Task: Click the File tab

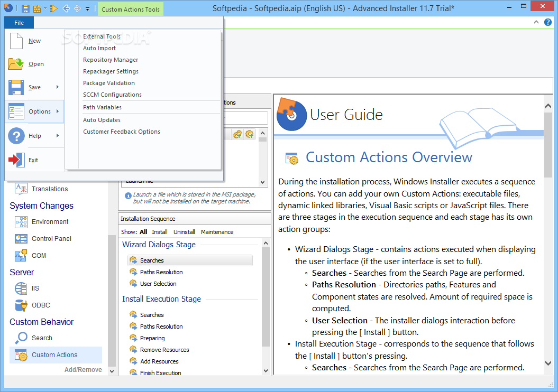Action: tap(19, 23)
